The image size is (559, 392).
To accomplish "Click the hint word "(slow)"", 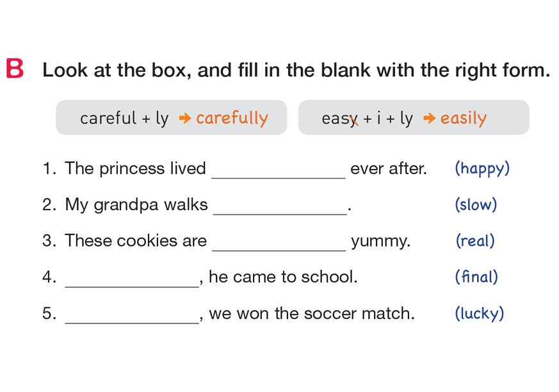I will [x=476, y=205].
